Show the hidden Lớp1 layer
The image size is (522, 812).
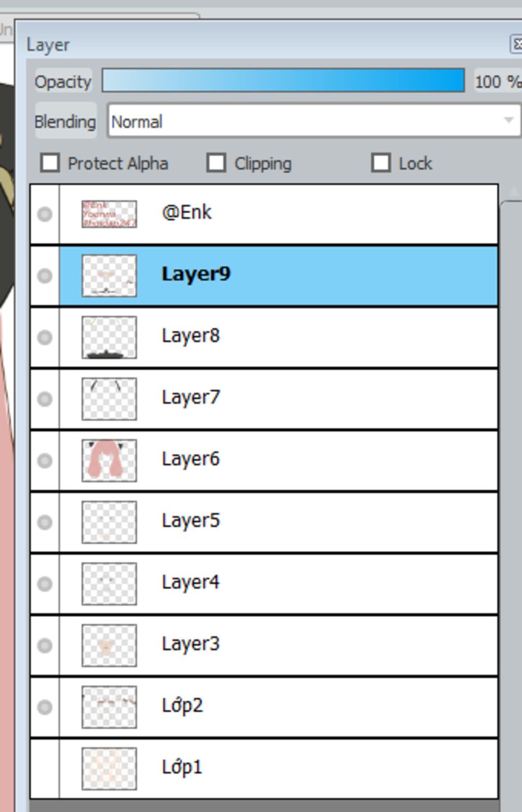click(45, 769)
